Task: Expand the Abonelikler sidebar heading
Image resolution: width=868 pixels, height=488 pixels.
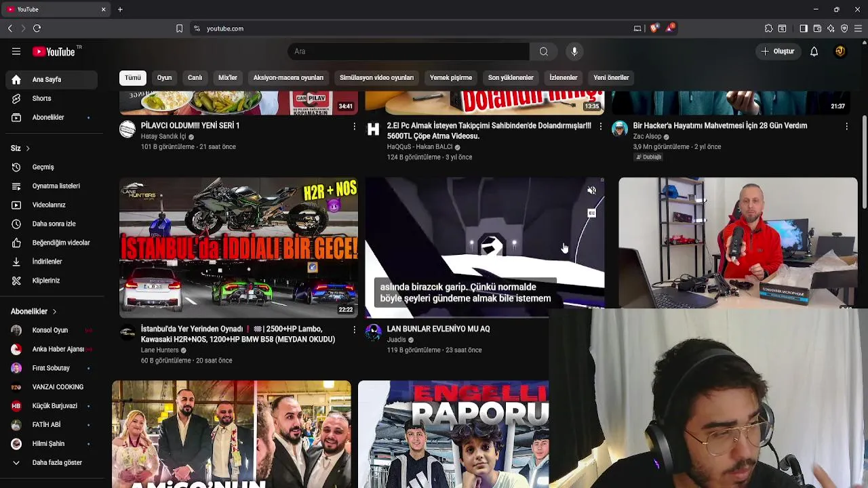Action: click(34, 311)
